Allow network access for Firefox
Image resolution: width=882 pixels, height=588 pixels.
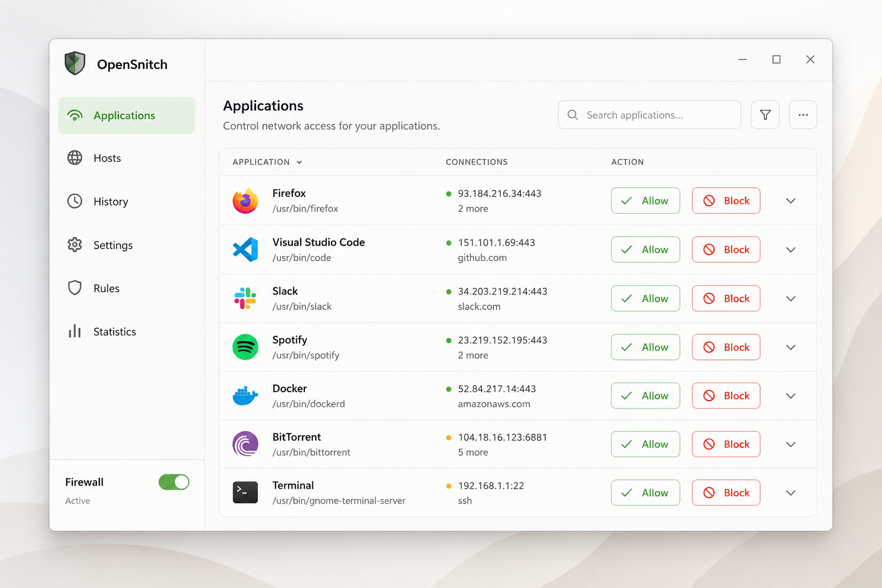coord(645,200)
